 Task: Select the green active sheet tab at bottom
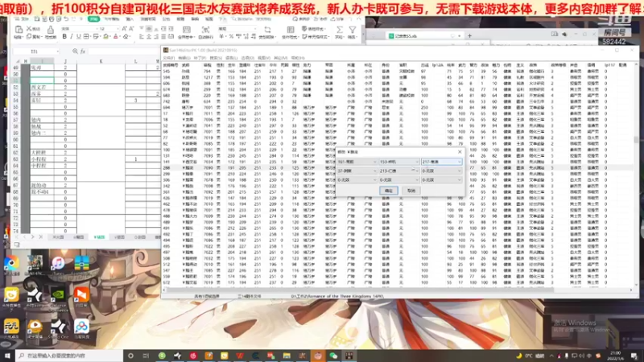point(99,237)
